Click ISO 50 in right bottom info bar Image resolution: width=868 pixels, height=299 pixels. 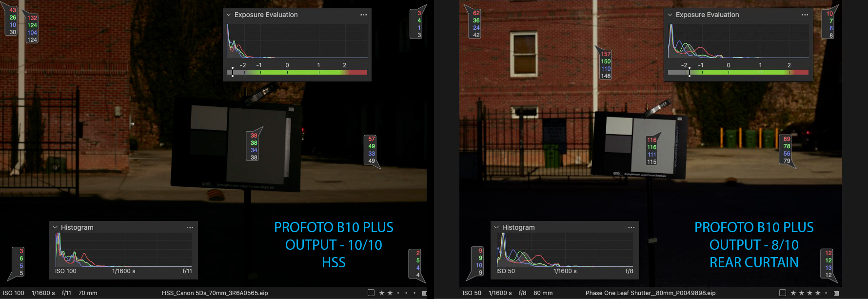pos(472,293)
